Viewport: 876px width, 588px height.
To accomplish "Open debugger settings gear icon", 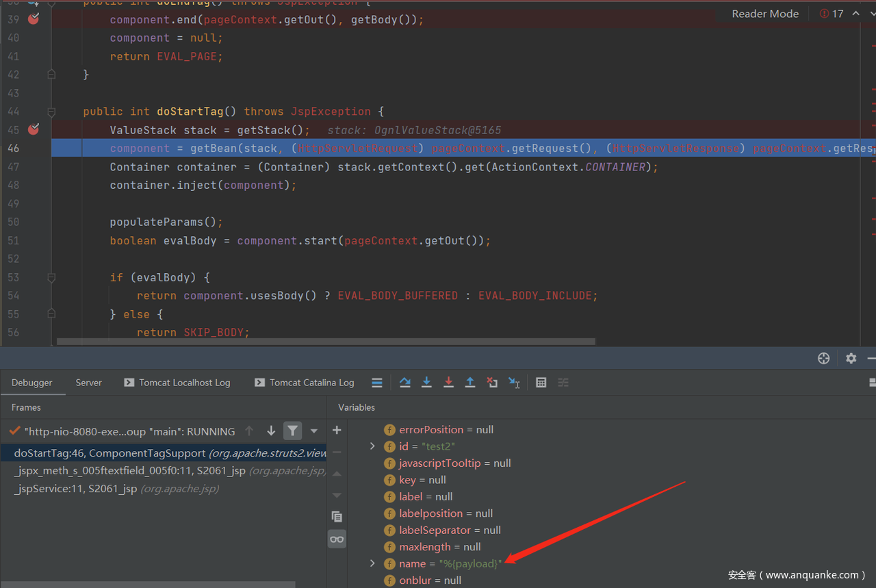I will [851, 358].
